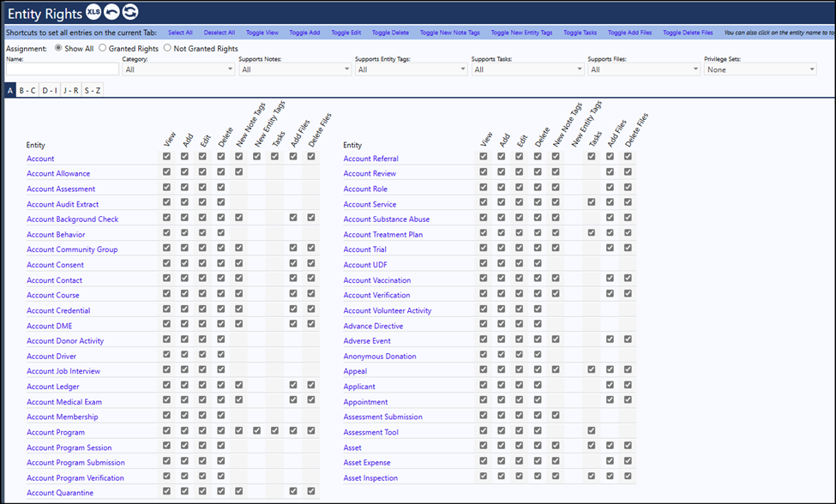
Task: Export to XLS using the header icon
Action: point(93,12)
